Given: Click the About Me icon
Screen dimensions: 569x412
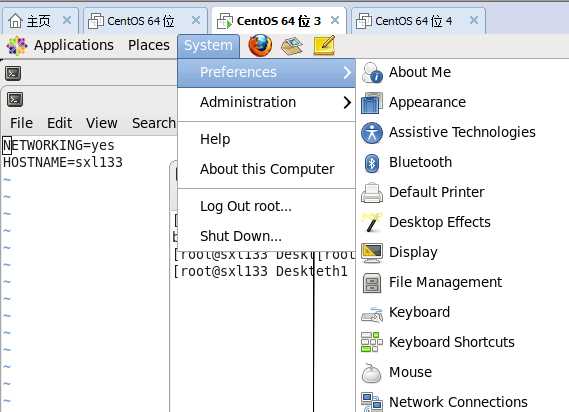Looking at the screenshot, I should (372, 72).
